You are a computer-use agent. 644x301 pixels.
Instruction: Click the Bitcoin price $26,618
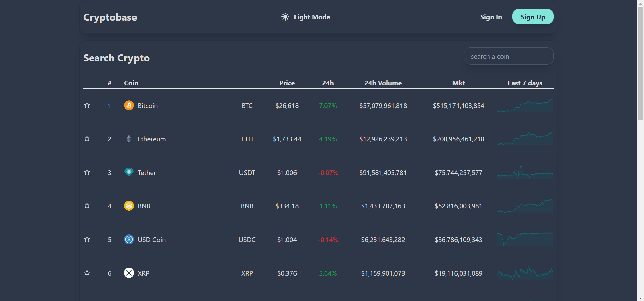tap(287, 106)
